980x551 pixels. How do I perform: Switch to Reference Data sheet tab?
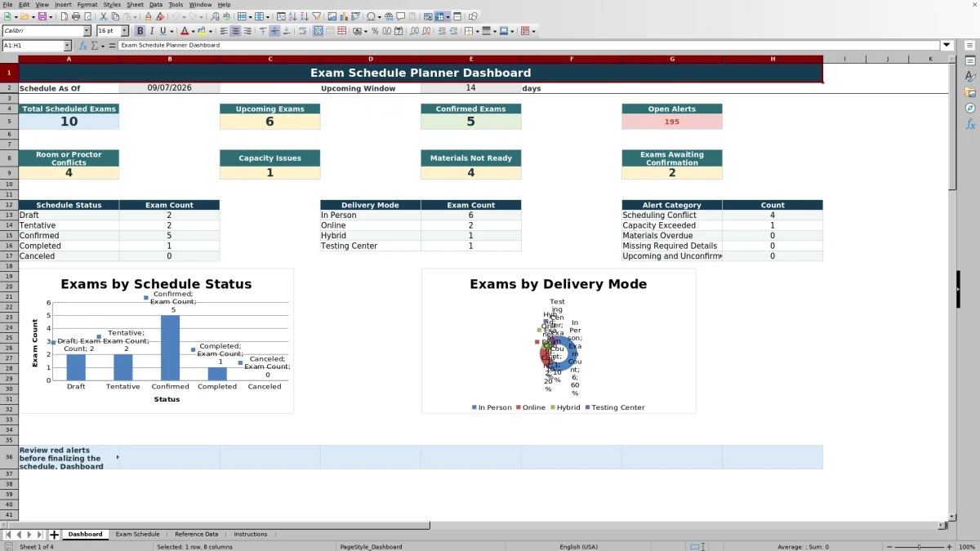(x=196, y=535)
